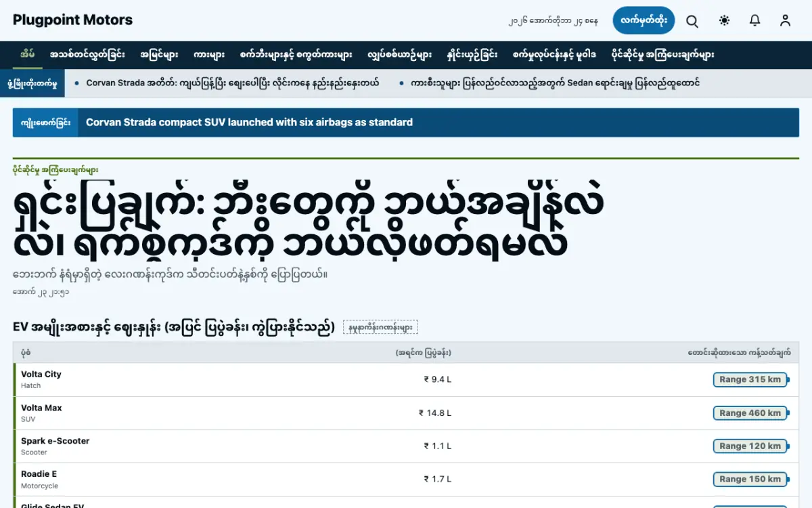812x508 pixels.
Task: Click the Range 460 km badge
Action: coord(750,412)
